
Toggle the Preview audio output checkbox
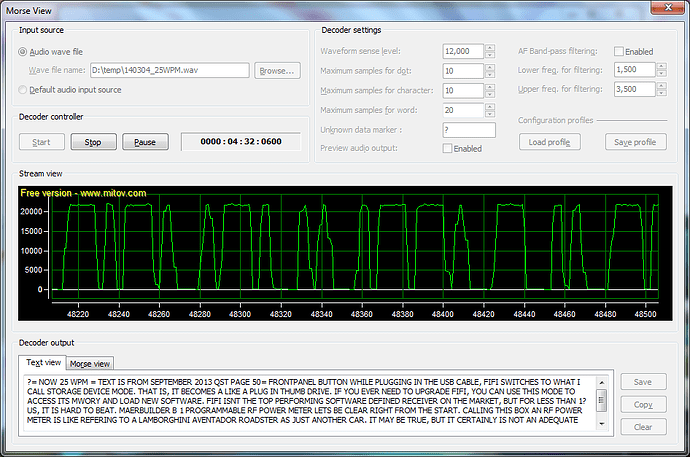tap(447, 149)
